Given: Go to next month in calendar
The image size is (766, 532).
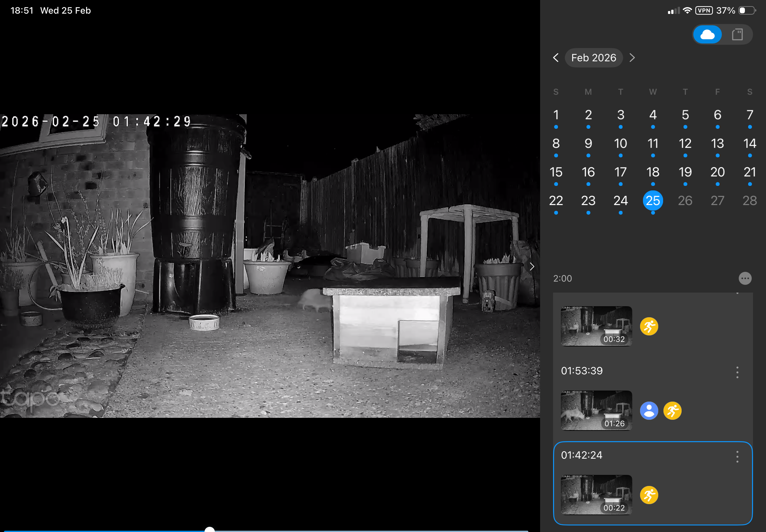Looking at the screenshot, I should point(632,58).
